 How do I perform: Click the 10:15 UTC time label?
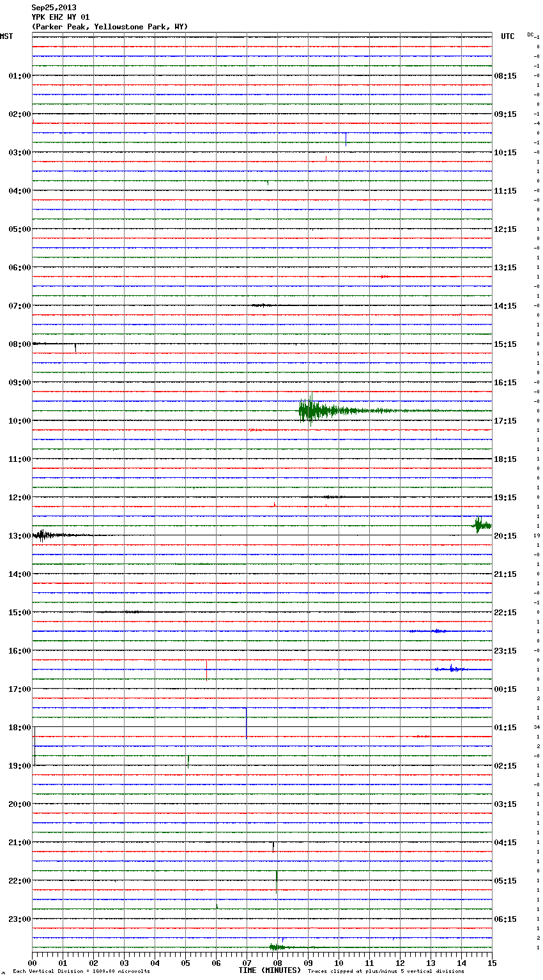tap(505, 153)
